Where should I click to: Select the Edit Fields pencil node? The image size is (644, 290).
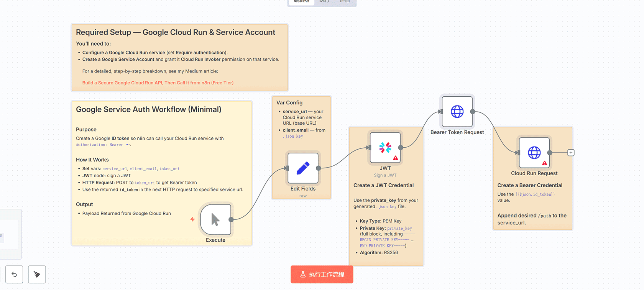pos(303,168)
